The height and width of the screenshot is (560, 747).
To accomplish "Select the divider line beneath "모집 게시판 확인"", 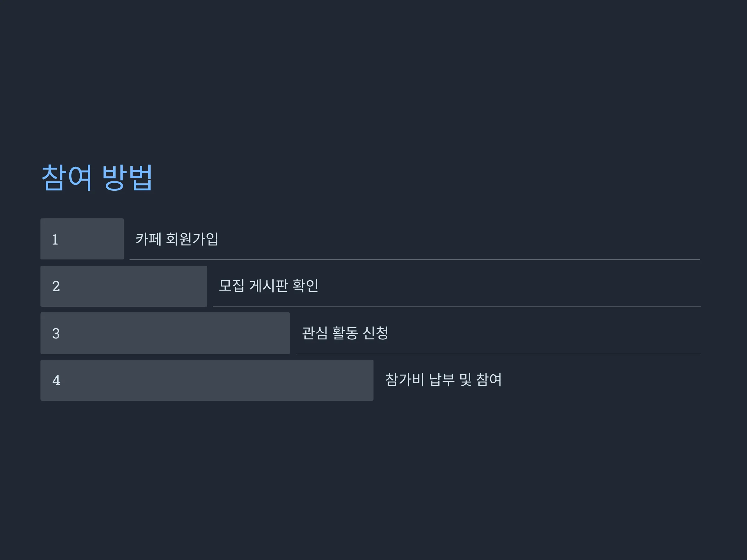I will point(457,307).
